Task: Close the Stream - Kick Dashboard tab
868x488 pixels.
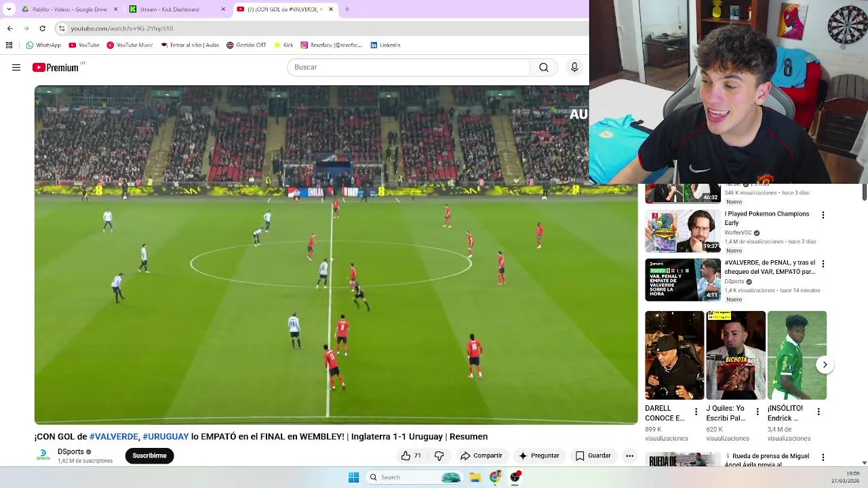Action: [223, 9]
